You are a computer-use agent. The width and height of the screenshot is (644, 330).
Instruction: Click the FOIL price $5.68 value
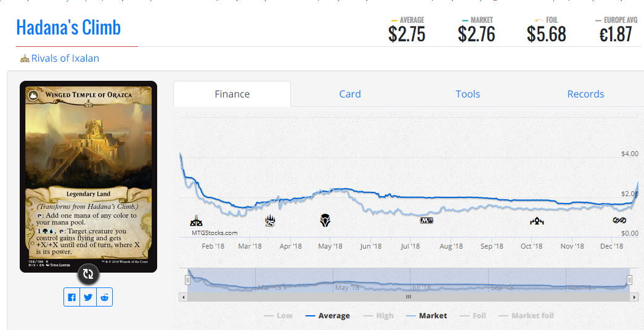point(546,34)
